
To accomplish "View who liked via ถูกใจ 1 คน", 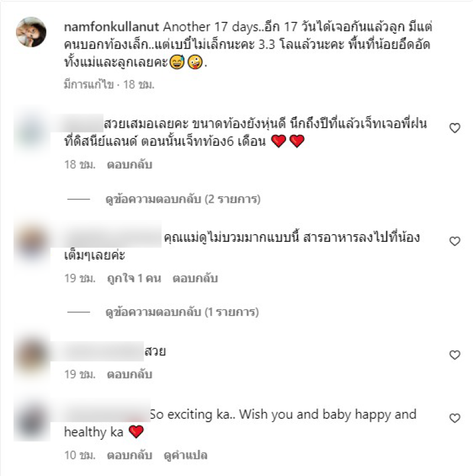I will click(x=134, y=278).
